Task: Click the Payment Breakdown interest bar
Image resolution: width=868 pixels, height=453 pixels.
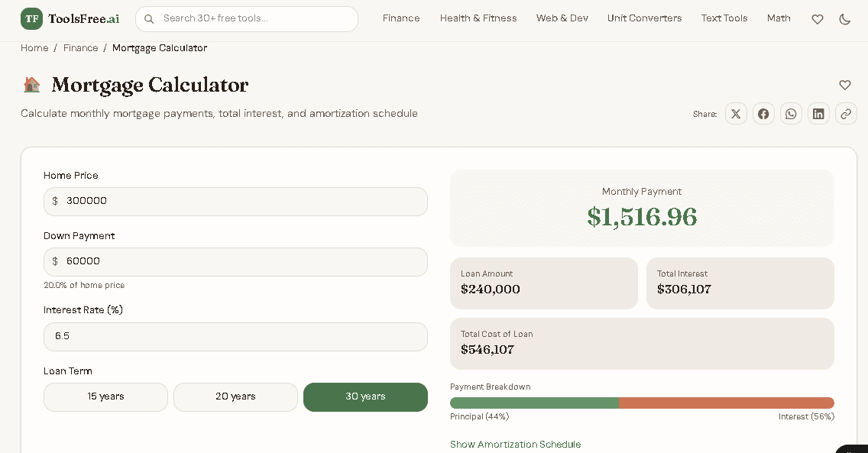Action: [726, 403]
